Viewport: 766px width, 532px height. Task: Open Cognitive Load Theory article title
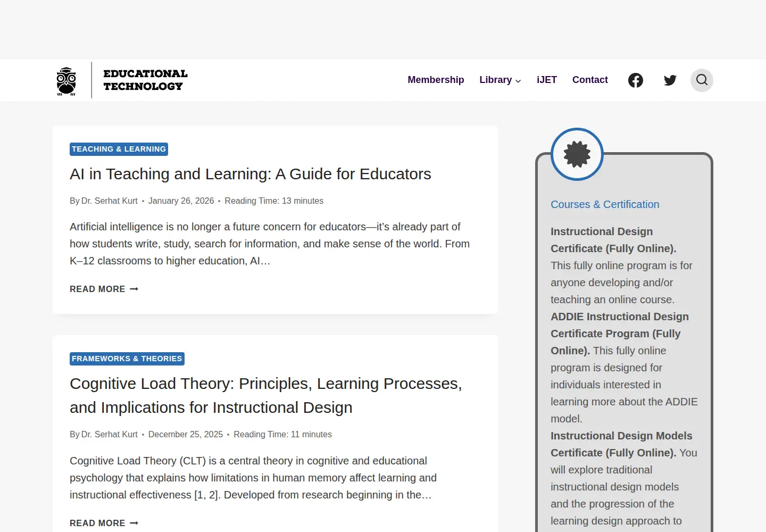click(266, 395)
